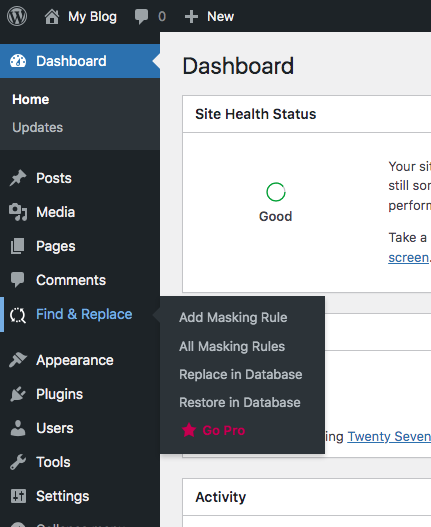The width and height of the screenshot is (431, 527).
Task: Select Replace in Database option
Action: pos(241,374)
